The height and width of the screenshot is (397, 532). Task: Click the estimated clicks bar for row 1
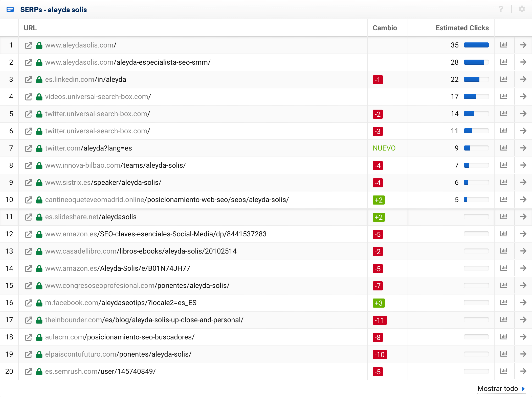[476, 45]
